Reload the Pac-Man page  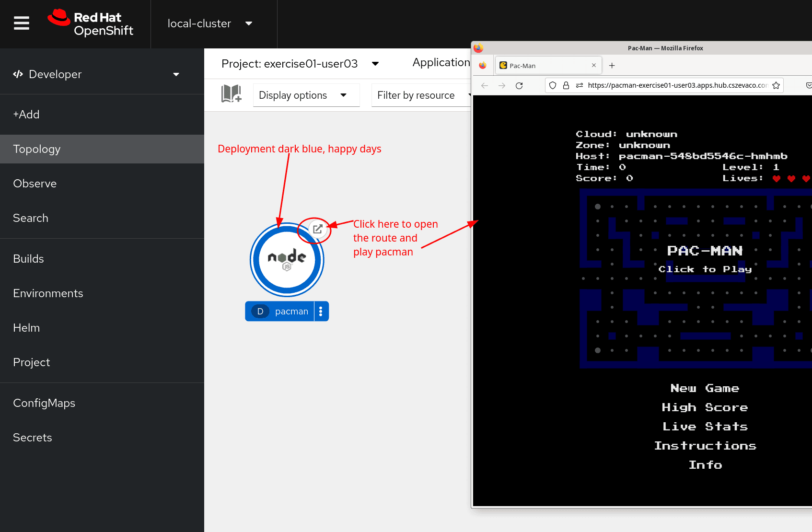coord(519,85)
